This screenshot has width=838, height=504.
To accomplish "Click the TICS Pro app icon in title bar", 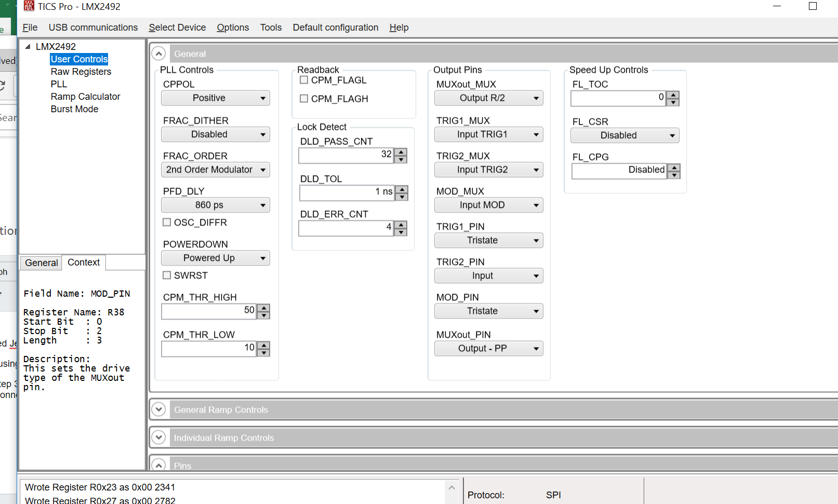I will pos(29,6).
